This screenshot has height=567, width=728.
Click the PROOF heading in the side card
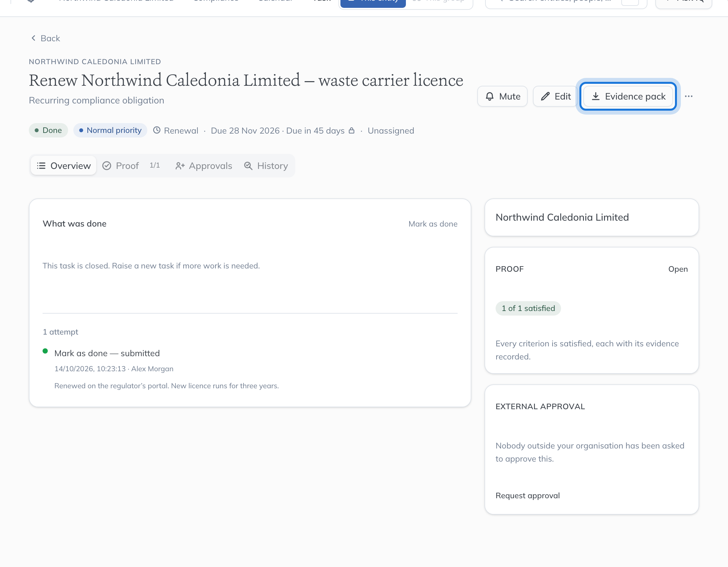(509, 269)
